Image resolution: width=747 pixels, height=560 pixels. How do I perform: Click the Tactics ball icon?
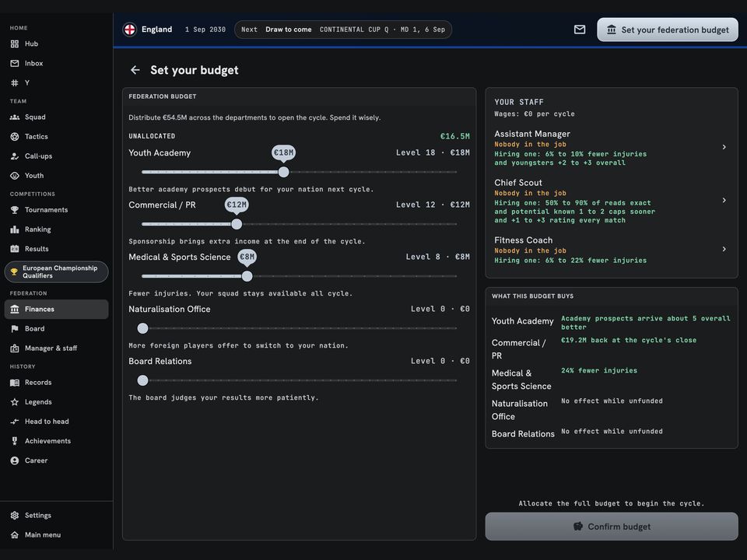coord(15,137)
